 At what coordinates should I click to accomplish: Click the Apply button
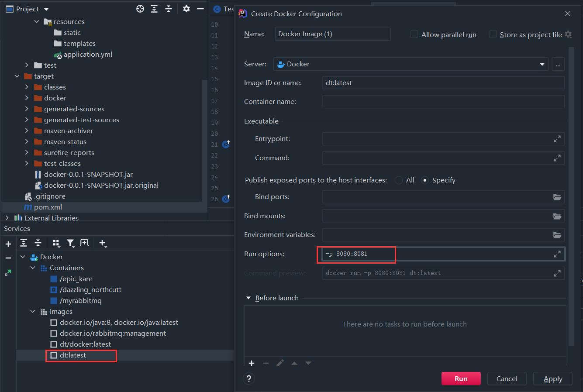(553, 378)
